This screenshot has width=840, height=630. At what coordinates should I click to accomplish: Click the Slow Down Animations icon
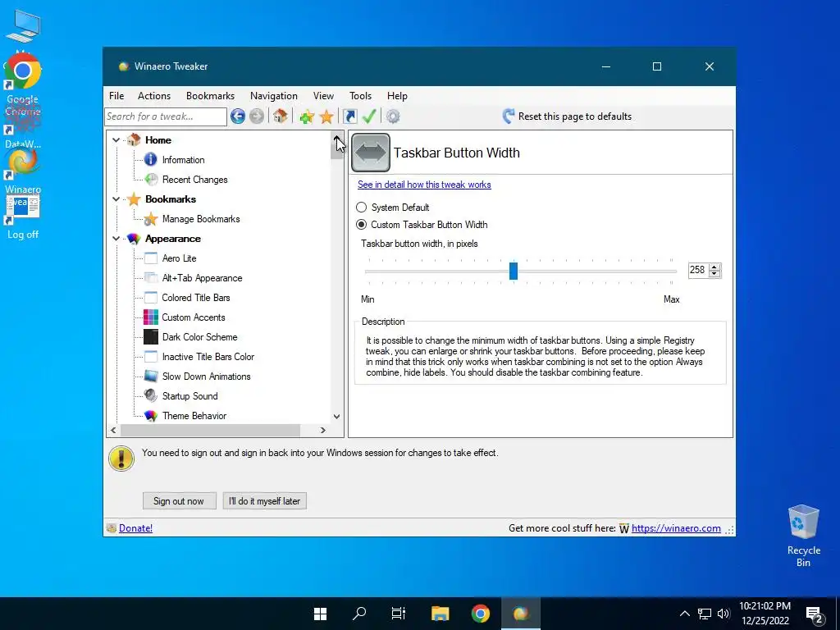pos(151,376)
